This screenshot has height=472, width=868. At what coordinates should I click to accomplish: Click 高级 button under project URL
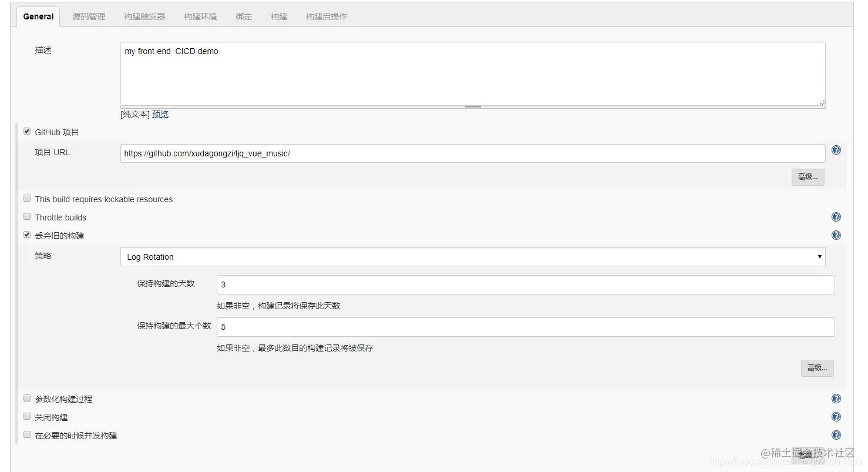808,177
